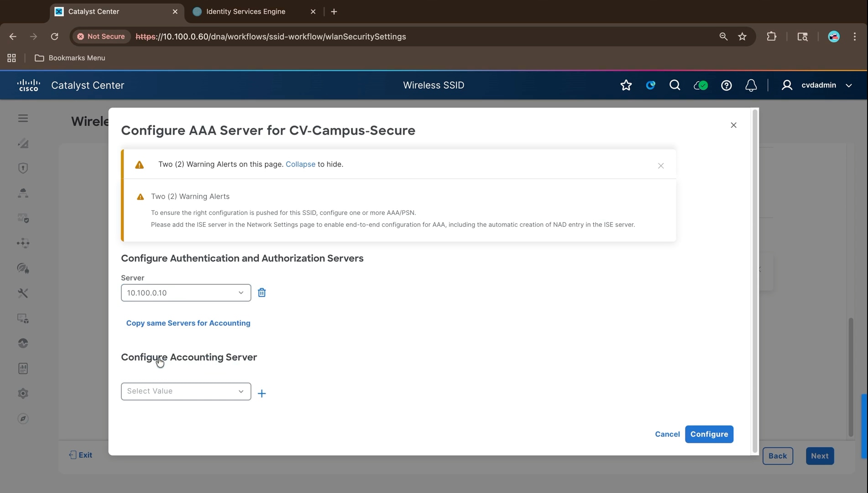The image size is (868, 493).
Task: Delete the 10.100.0.10 server entry
Action: (x=261, y=293)
